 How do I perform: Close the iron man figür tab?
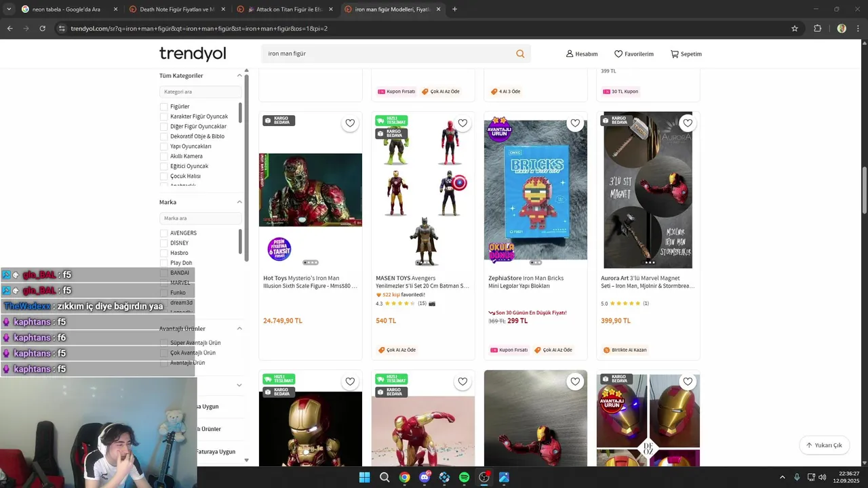[x=438, y=9]
